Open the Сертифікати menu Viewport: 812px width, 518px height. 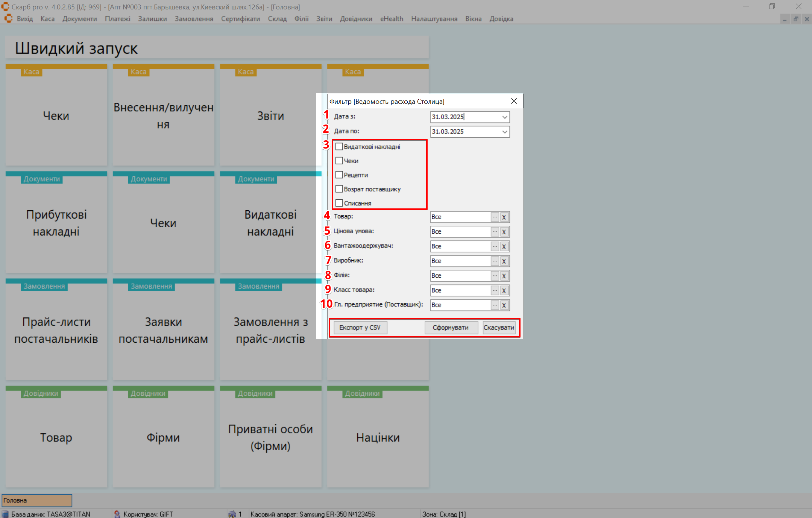click(x=240, y=19)
